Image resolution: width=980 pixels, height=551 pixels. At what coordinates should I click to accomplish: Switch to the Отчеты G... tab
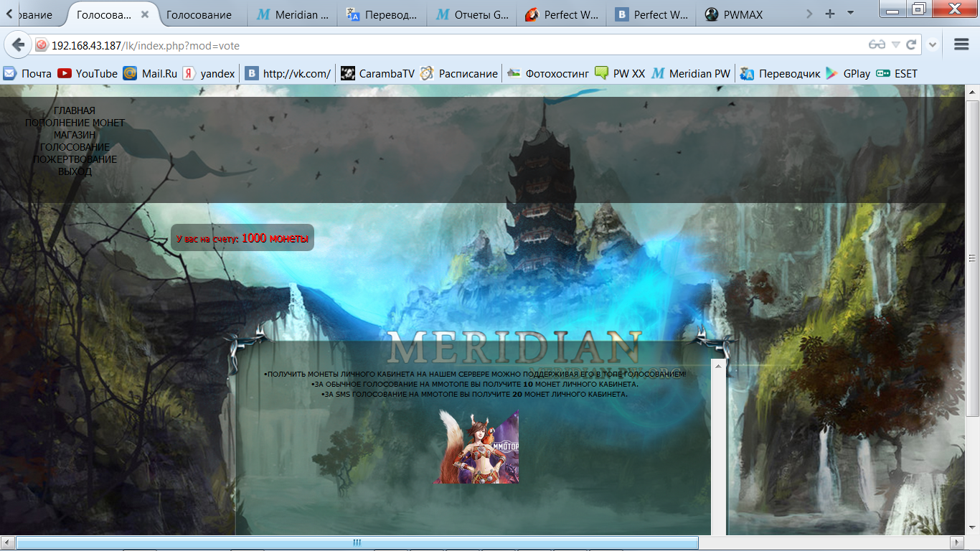(x=472, y=14)
